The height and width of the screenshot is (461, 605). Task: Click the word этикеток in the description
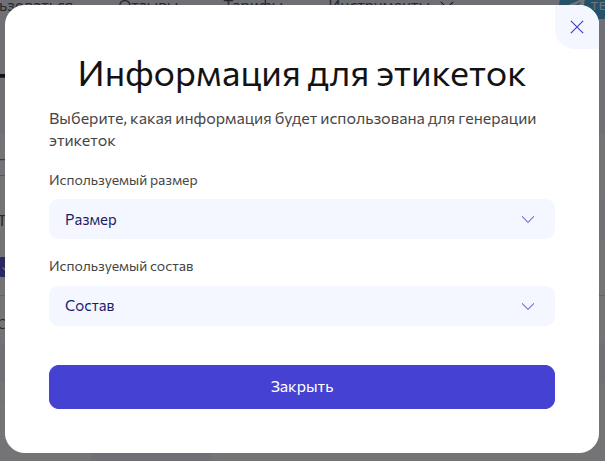click(82, 142)
